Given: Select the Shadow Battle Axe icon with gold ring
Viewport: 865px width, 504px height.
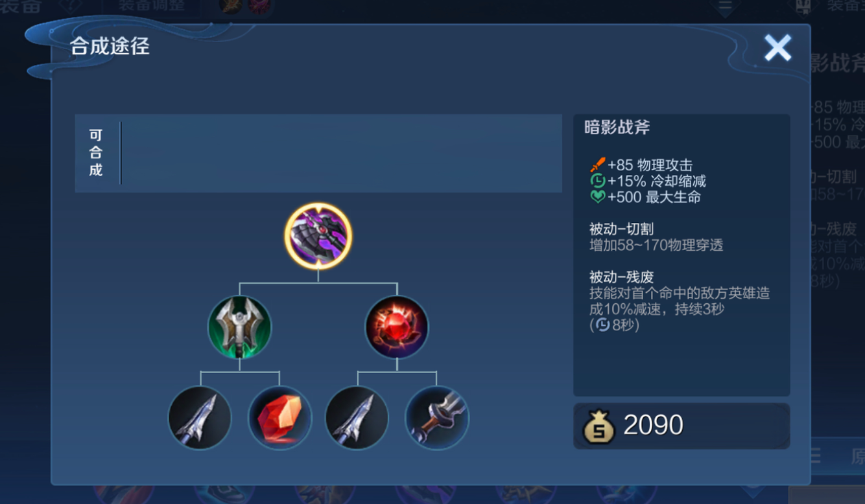Looking at the screenshot, I should (x=318, y=236).
